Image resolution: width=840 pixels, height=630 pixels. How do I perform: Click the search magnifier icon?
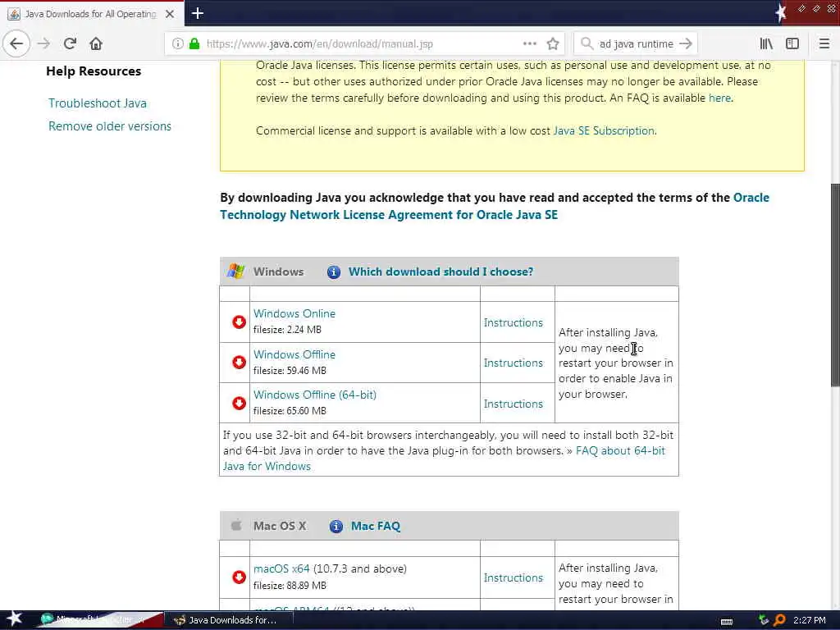[x=587, y=43]
